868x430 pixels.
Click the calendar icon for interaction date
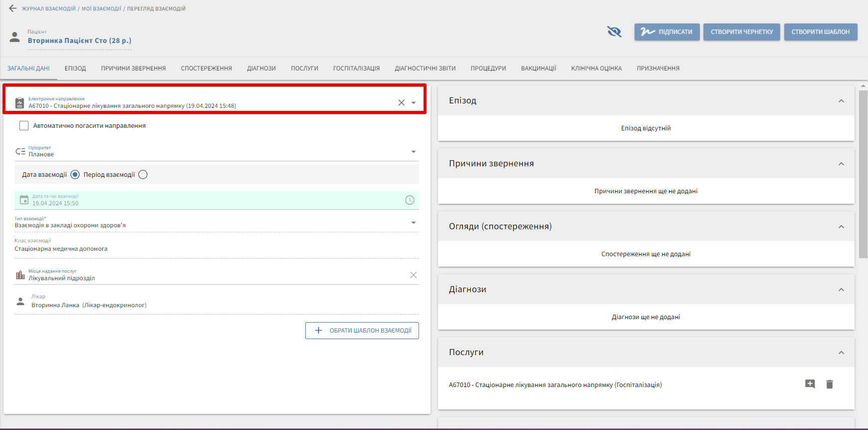tap(24, 200)
